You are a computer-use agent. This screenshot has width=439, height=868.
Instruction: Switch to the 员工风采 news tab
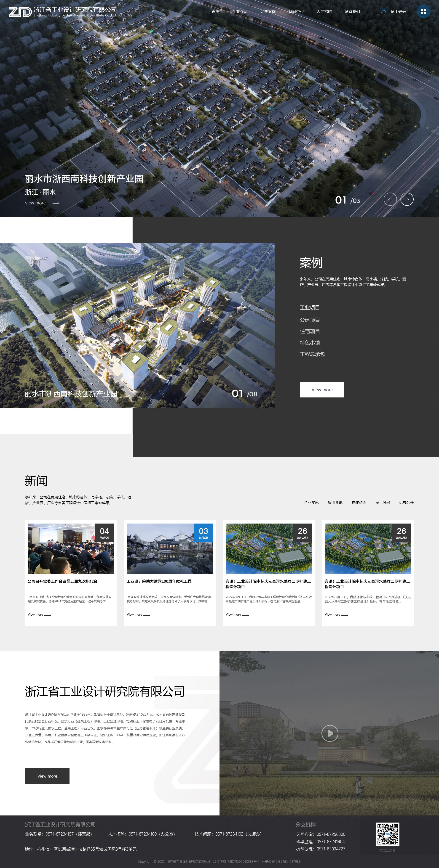(382, 502)
